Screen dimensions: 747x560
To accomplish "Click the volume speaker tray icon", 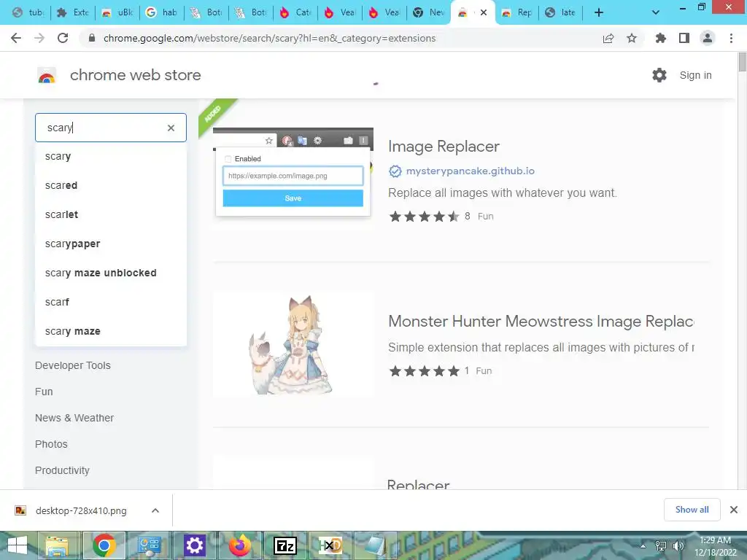I will [678, 545].
